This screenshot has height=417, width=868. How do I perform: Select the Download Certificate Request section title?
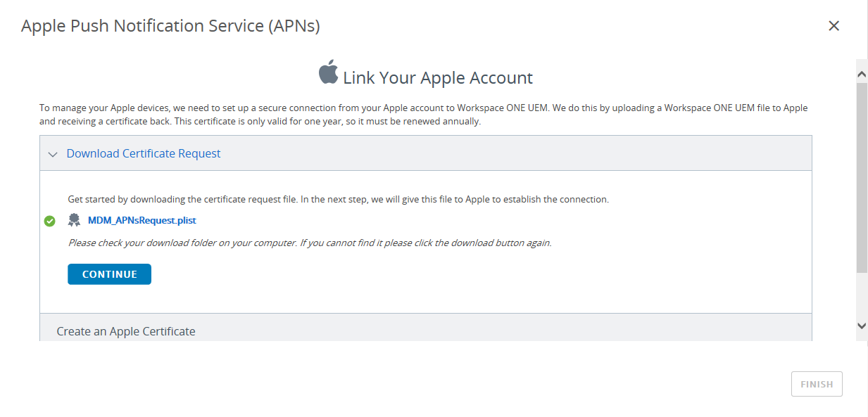[x=144, y=153]
